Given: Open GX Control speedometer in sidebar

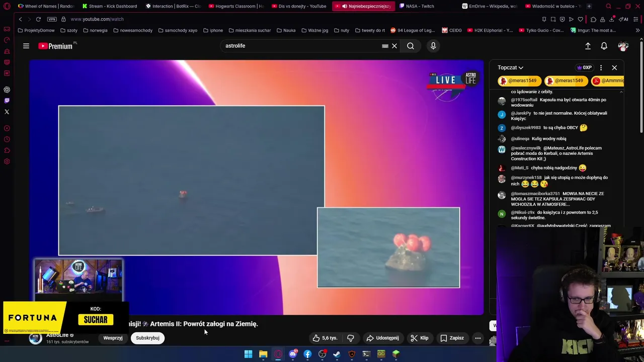Looking at the screenshot, I should (7, 40).
